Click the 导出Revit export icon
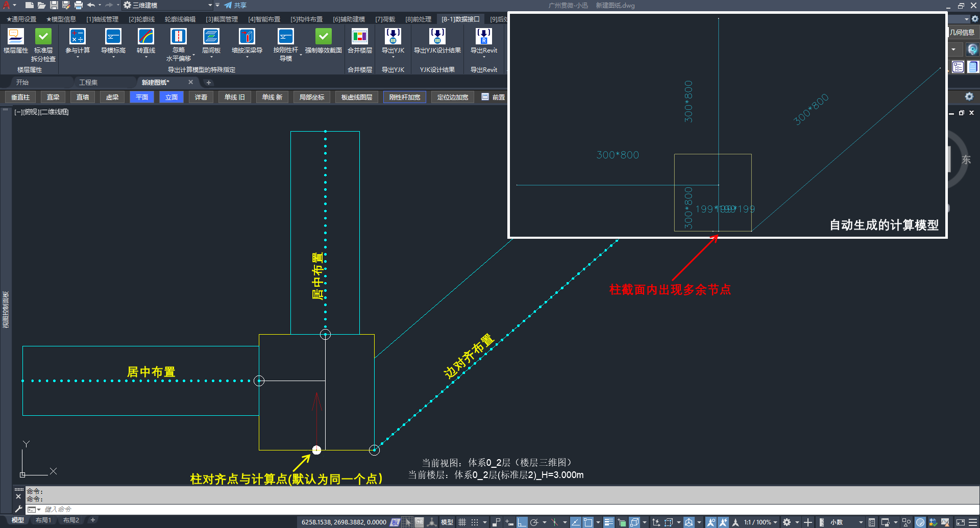Image resolution: width=980 pixels, height=528 pixels. tap(483, 37)
